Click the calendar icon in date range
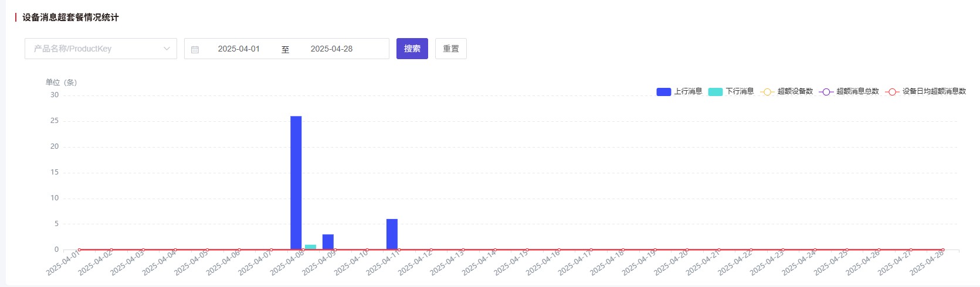Viewport: 980px width, 287px height. (195, 49)
